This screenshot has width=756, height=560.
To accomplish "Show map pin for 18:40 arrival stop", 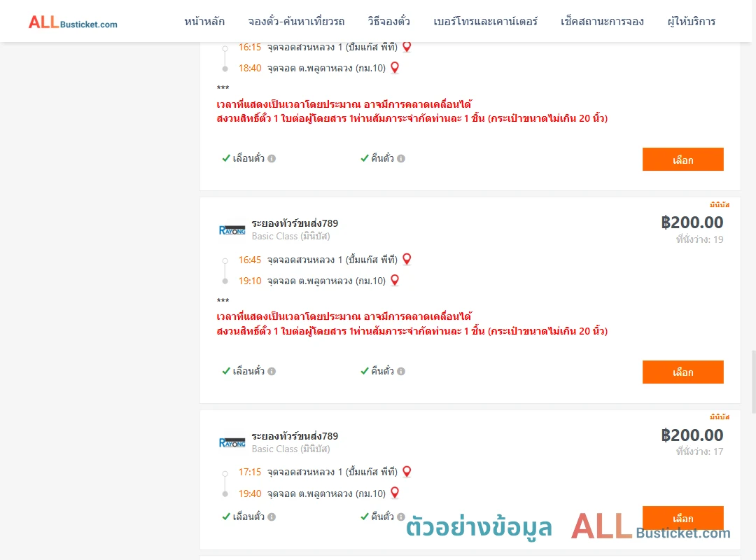I will [x=395, y=67].
